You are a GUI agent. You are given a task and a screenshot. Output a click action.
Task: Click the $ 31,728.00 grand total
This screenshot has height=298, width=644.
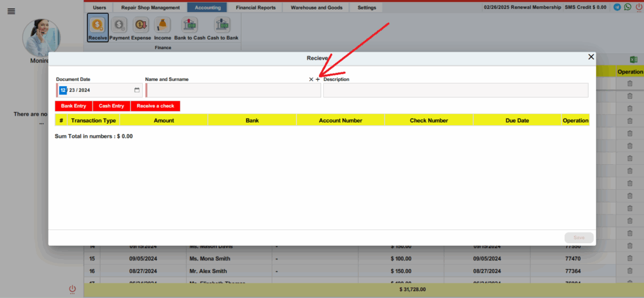point(413,289)
